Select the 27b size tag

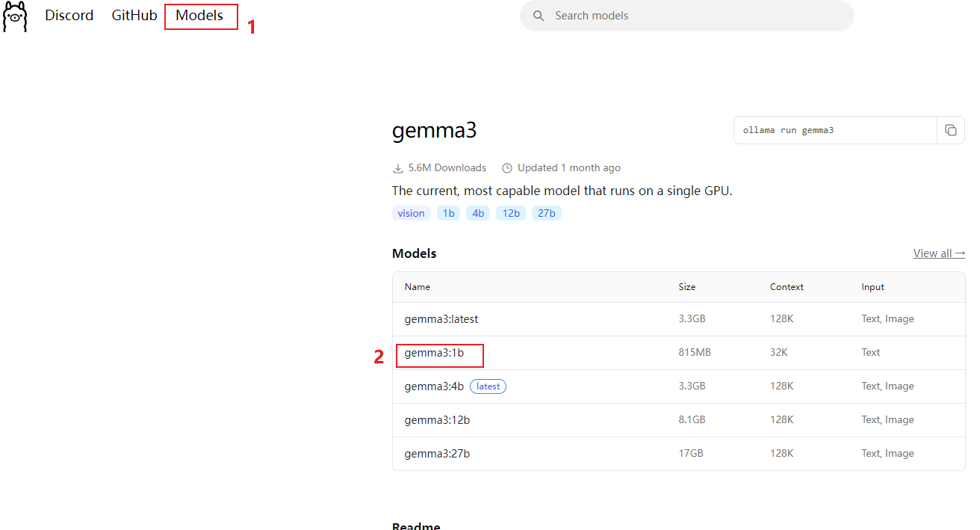547,213
